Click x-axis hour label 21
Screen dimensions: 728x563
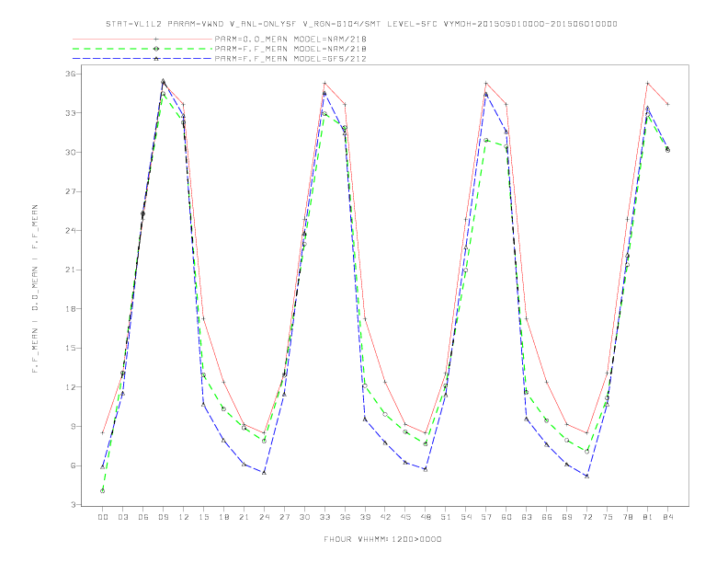(244, 517)
